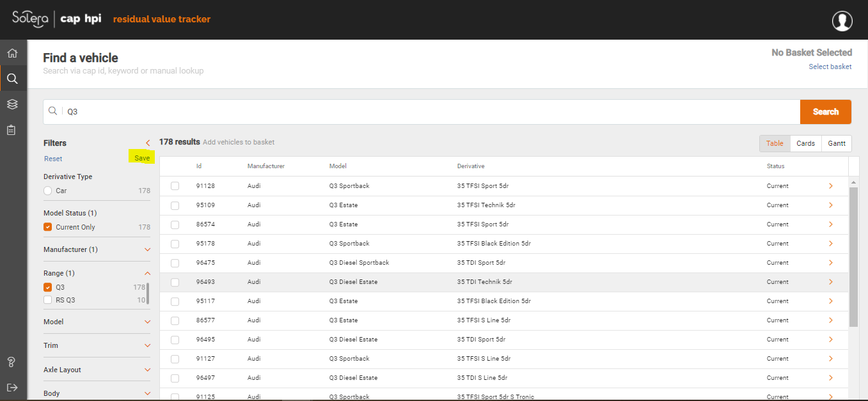868x401 pixels.
Task: Open the Home sidebar icon
Action: coord(12,53)
